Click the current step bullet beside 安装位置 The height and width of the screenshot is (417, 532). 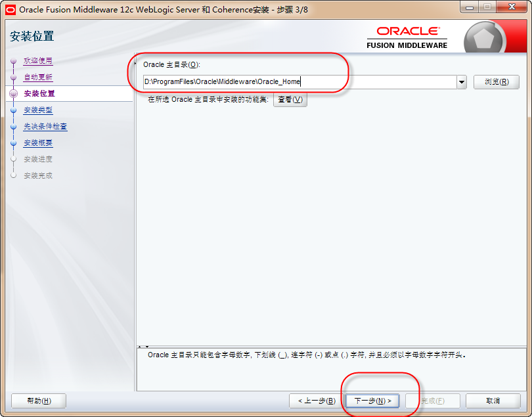click(x=14, y=94)
